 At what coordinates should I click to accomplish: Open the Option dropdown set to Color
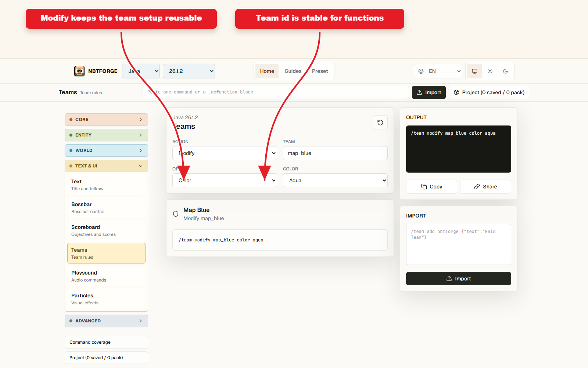coord(225,180)
